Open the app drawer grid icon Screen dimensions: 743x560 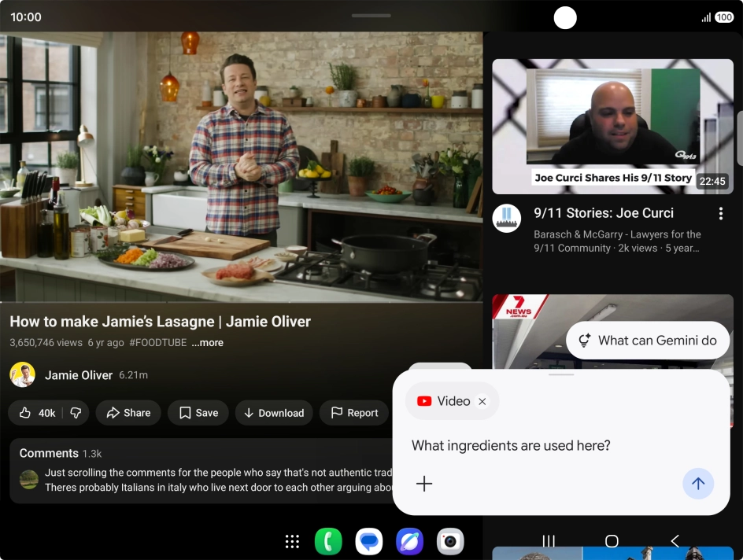[x=292, y=542]
